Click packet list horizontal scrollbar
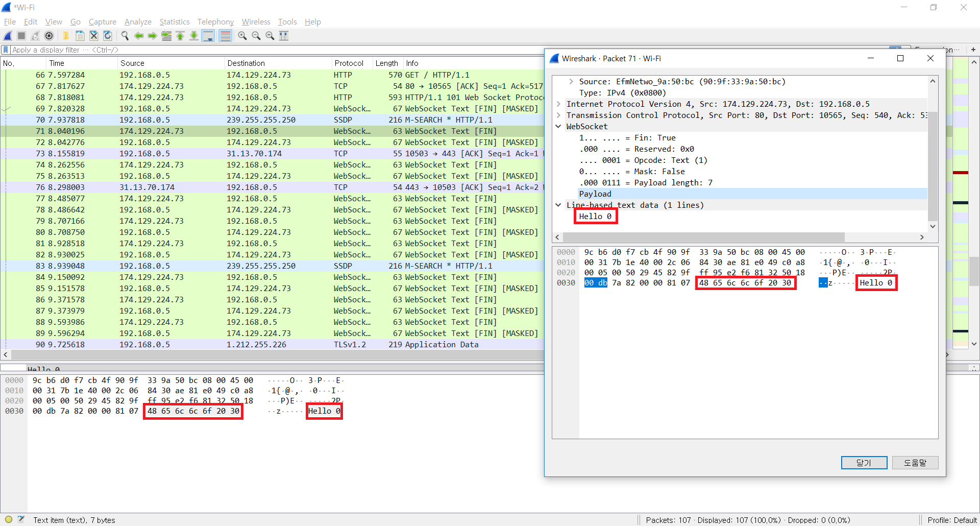 click(x=277, y=354)
